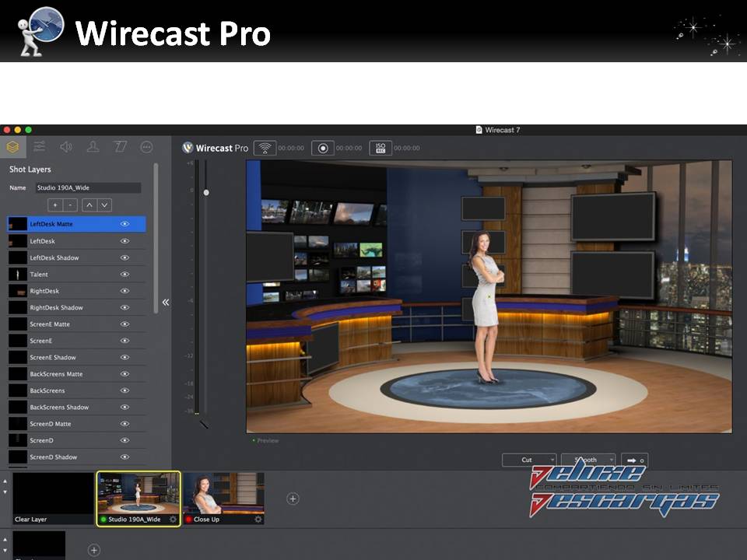The image size is (747, 560).
Task: Toggle visibility of the LeftDesk layer
Action: [x=124, y=241]
